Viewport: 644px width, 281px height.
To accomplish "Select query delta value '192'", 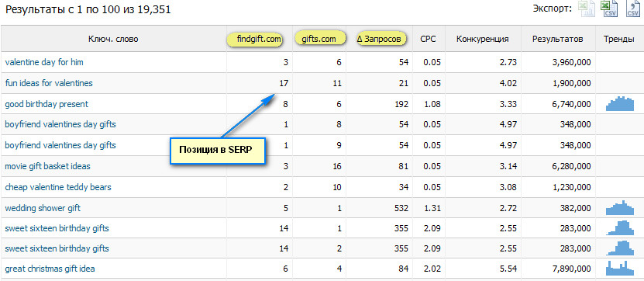I will point(401,104).
